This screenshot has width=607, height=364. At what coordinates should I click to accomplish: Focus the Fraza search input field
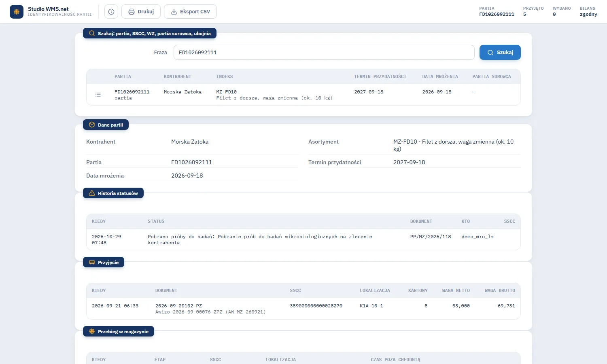point(324,53)
